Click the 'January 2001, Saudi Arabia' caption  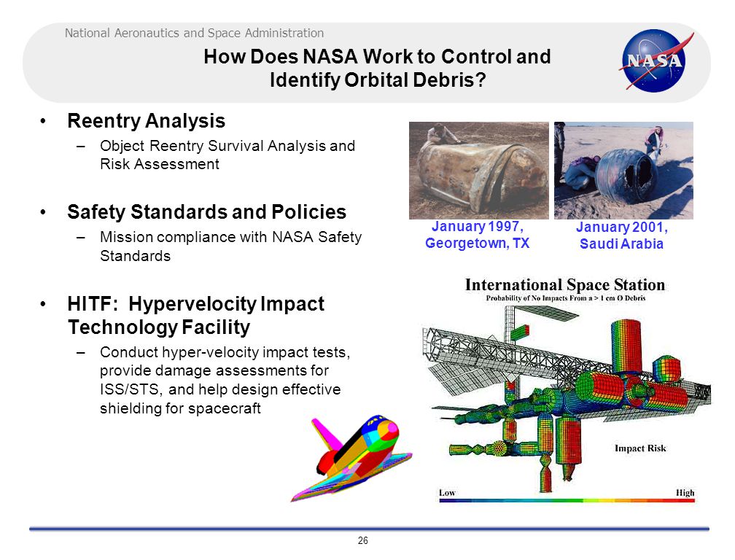(621, 236)
